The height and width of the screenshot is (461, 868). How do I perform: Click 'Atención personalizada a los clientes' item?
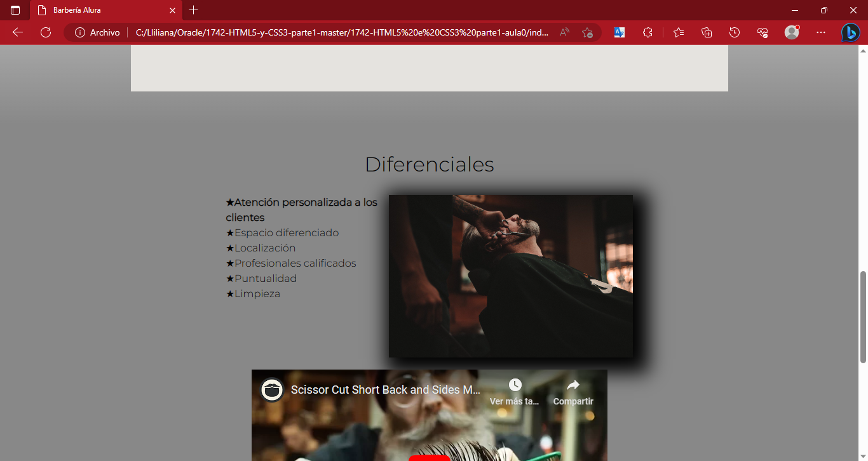tap(302, 210)
